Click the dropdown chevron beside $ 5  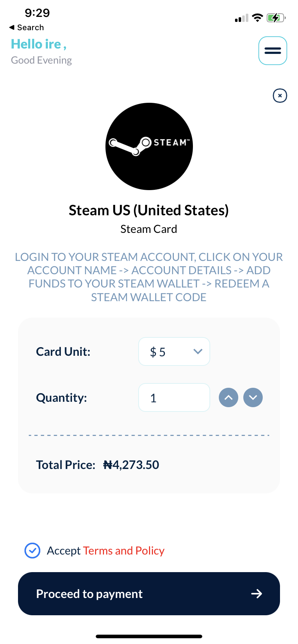coord(198,351)
